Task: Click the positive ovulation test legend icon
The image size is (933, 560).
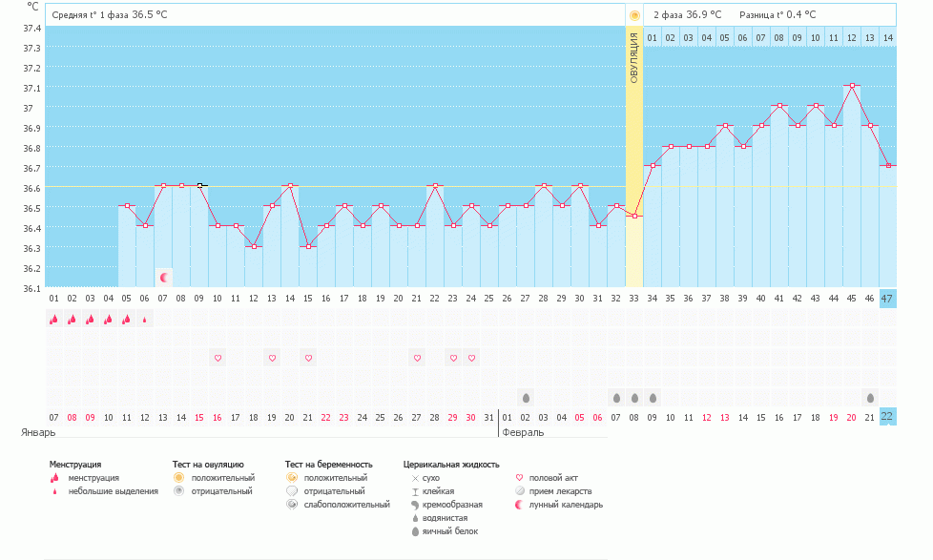Action: (178, 477)
